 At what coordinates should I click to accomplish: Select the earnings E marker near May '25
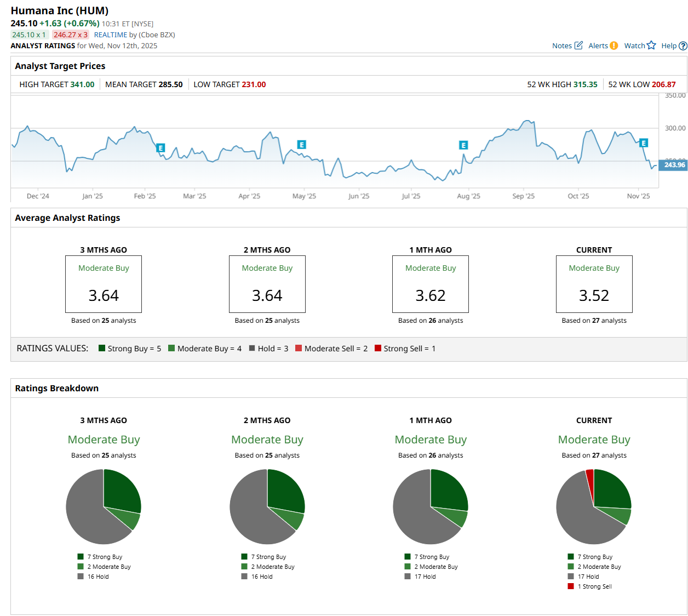coord(301,145)
